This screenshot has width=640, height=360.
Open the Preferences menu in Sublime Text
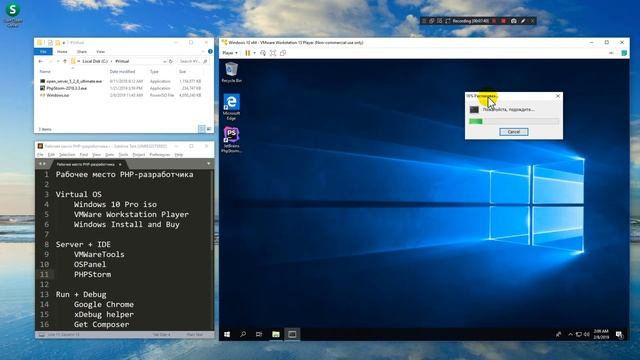[x=160, y=155]
